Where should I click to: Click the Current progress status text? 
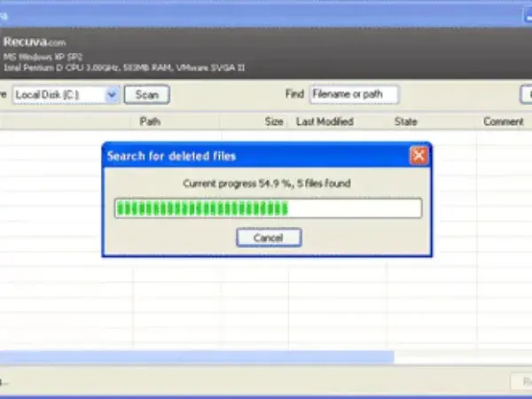pos(266,184)
